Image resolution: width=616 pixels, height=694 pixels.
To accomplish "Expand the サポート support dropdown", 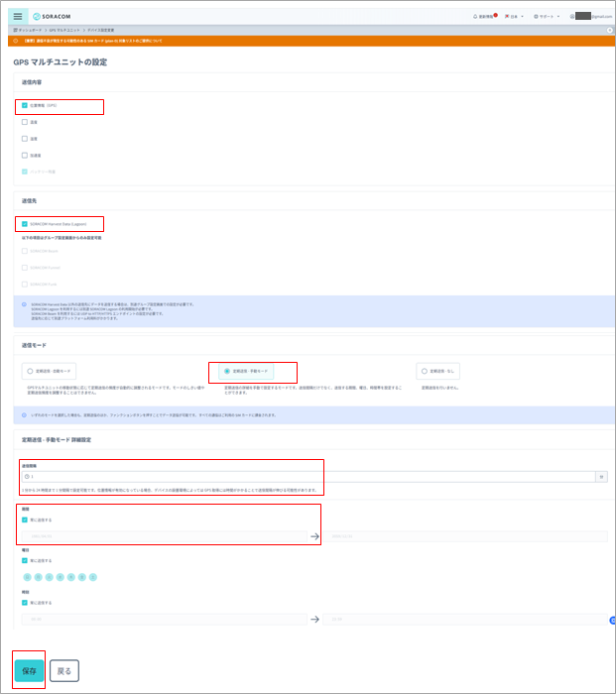I will point(547,17).
